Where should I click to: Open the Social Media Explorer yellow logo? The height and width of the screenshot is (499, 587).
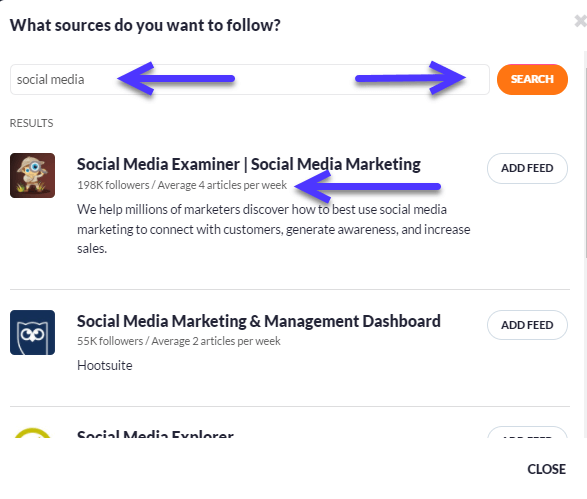point(33,432)
